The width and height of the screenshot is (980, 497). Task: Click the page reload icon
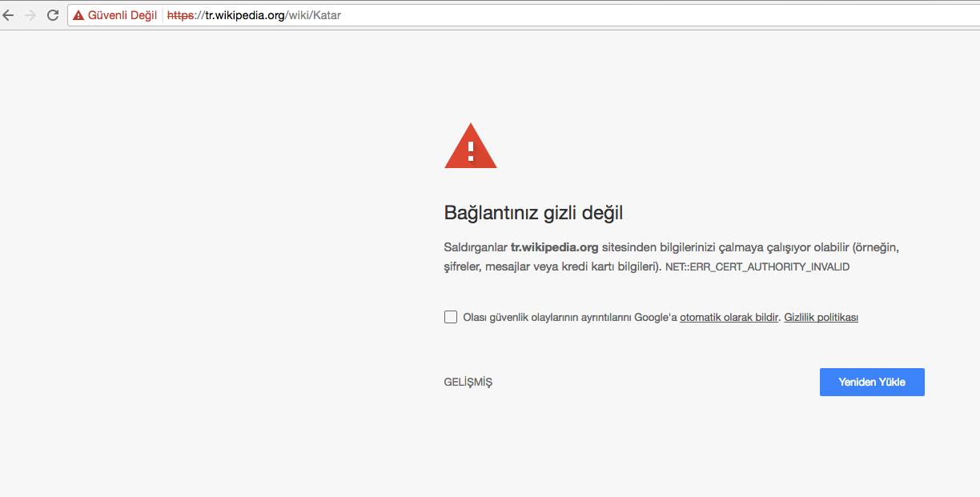click(x=53, y=14)
